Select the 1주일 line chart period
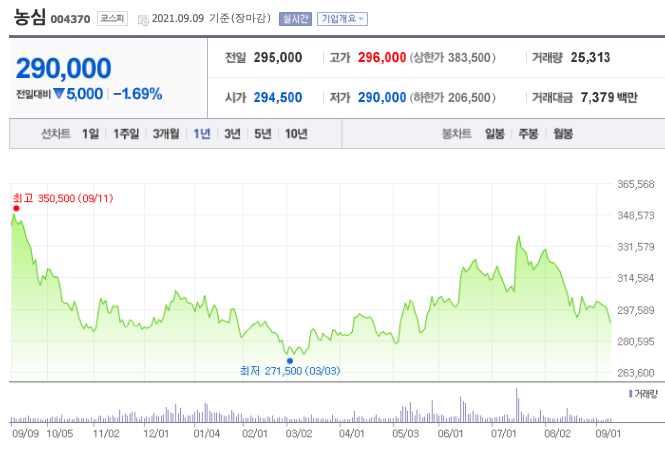The image size is (665, 457). (x=126, y=134)
